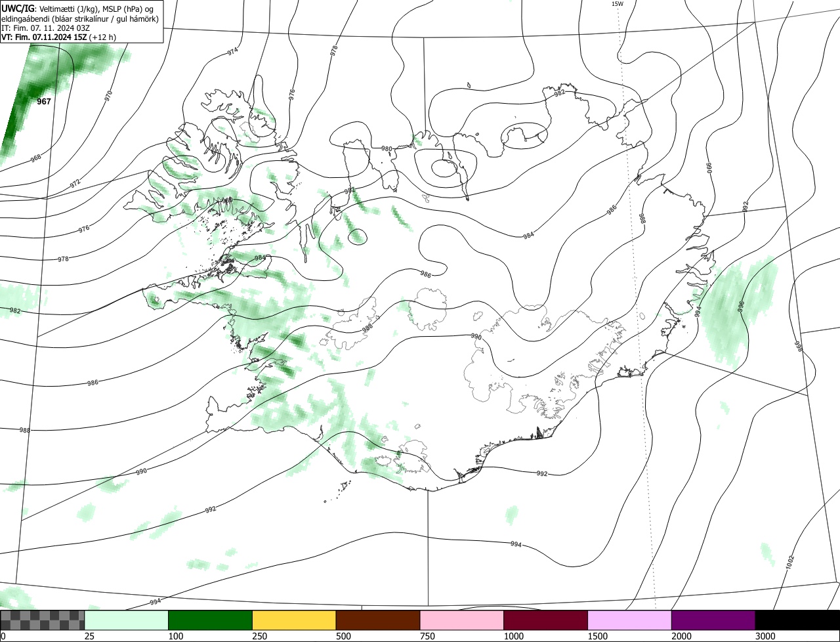Click the legend value 1500

(598, 636)
